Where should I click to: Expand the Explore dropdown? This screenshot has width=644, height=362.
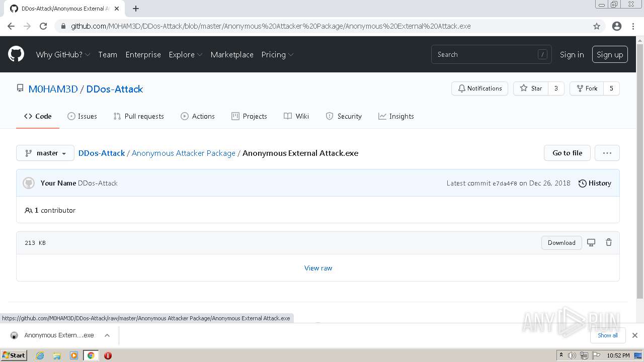186,54
